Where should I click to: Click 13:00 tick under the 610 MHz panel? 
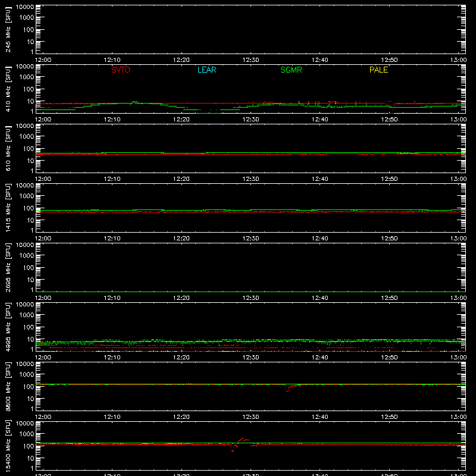(458, 179)
